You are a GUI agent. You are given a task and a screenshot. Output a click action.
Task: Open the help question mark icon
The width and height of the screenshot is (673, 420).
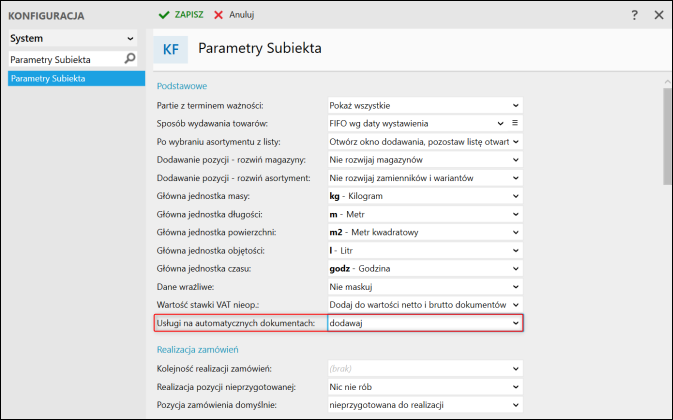(x=635, y=16)
